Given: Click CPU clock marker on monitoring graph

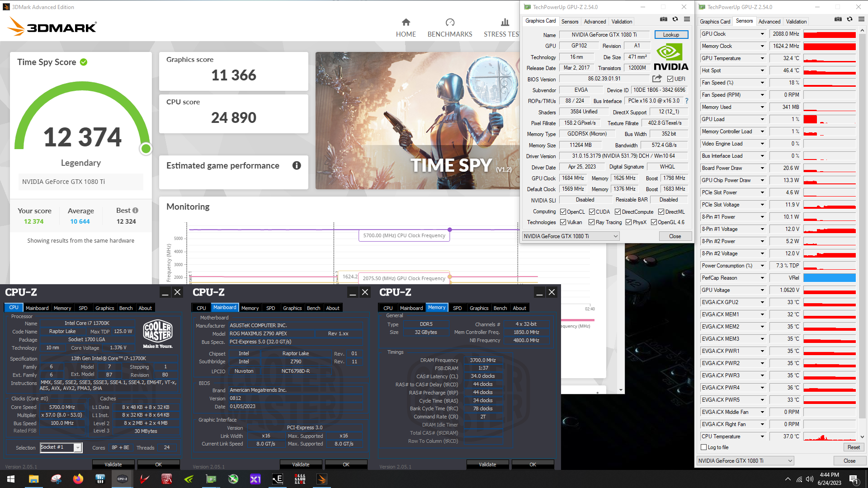Looking at the screenshot, I should point(450,230).
